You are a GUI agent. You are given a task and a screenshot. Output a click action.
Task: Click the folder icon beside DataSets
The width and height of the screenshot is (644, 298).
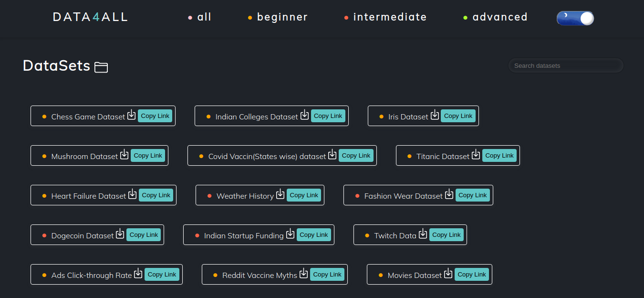click(101, 67)
